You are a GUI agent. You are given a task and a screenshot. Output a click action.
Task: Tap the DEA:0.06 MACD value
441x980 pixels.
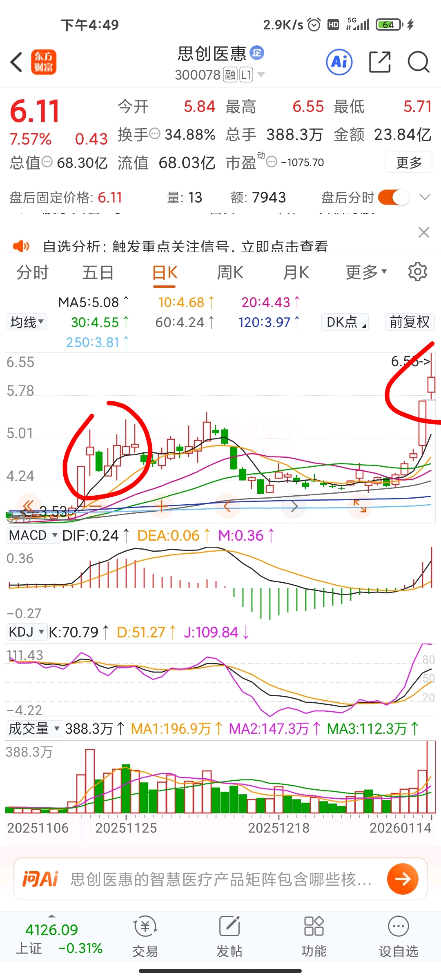(174, 535)
